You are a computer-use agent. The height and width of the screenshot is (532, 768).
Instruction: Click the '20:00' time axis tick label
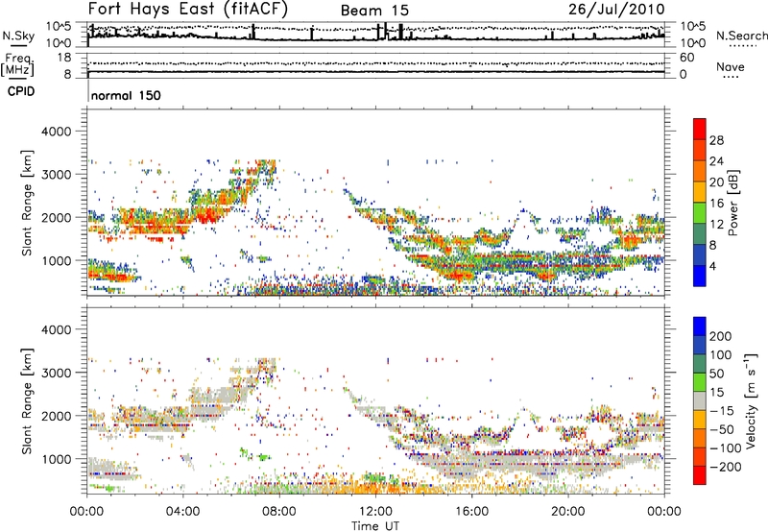[567, 512]
